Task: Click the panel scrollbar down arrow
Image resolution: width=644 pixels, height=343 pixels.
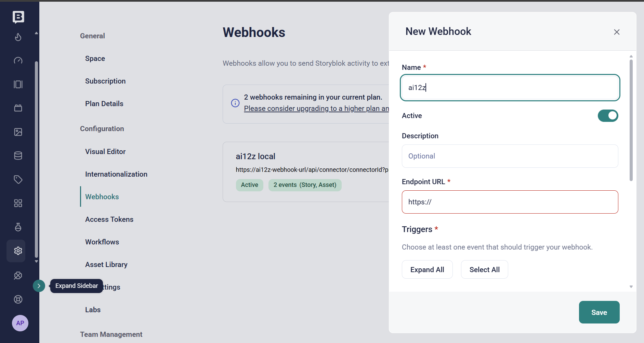Action: pos(631,287)
